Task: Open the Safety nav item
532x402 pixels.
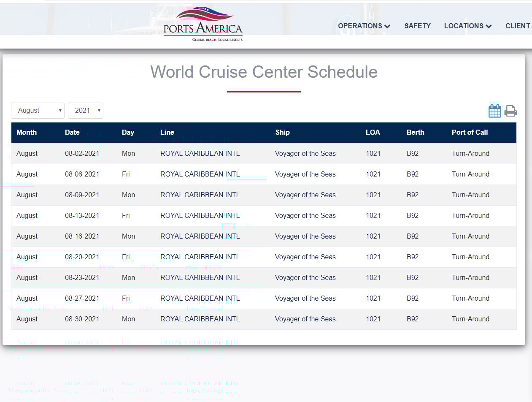Action: coord(418,26)
